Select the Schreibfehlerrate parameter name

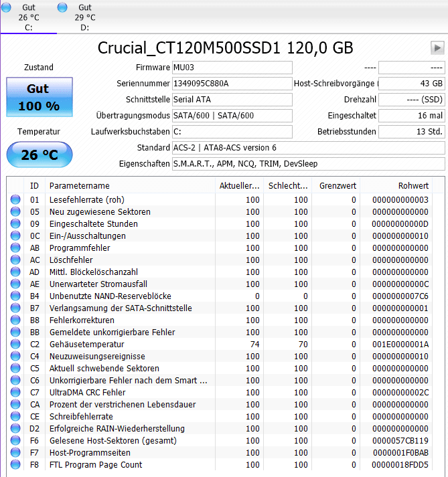pyautogui.click(x=81, y=417)
